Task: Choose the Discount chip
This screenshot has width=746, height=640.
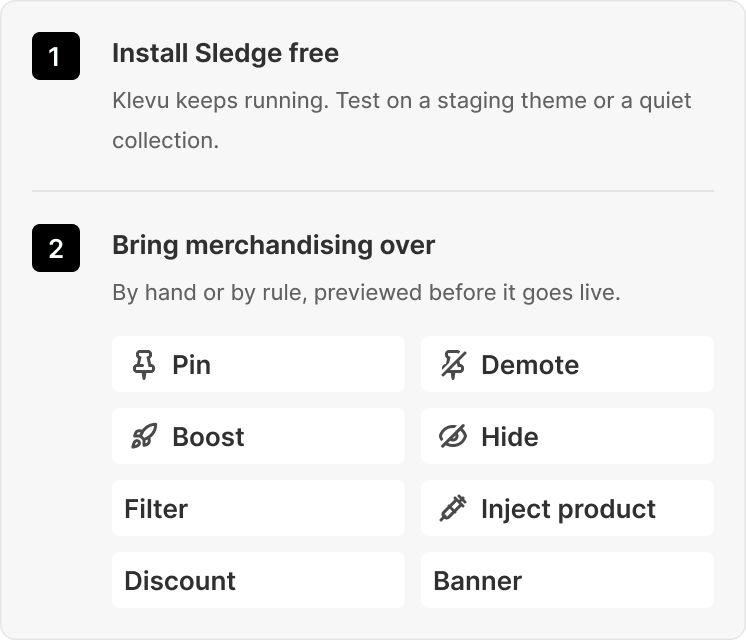Action: pos(258,580)
